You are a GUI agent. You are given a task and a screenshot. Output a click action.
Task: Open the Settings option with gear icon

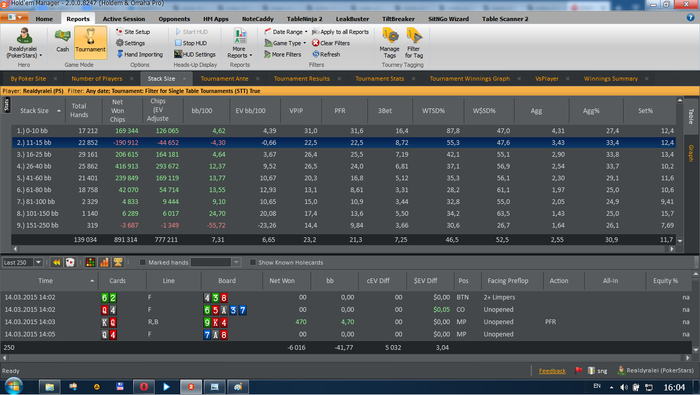click(x=130, y=43)
